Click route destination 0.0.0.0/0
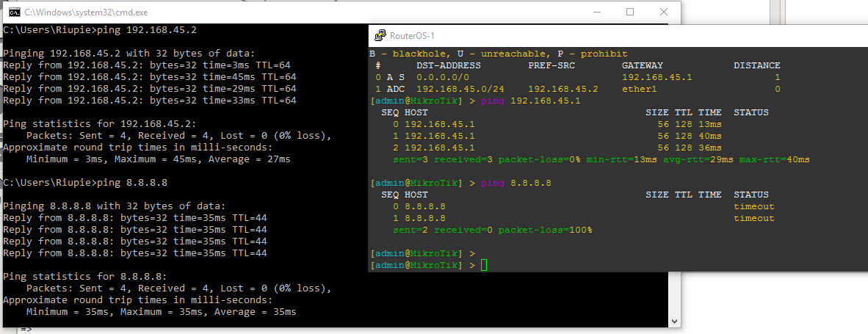The height and width of the screenshot is (334, 868). pyautogui.click(x=442, y=77)
